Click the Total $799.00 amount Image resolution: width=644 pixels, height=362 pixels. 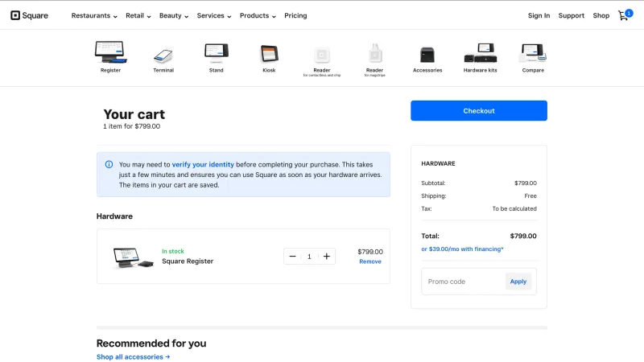click(x=523, y=236)
